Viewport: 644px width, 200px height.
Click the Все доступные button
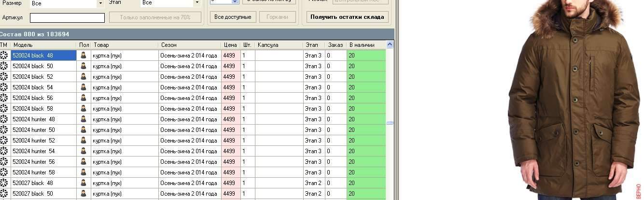click(233, 17)
